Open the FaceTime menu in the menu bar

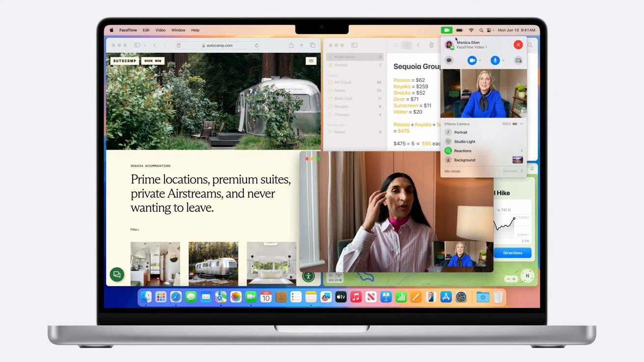[x=128, y=30]
